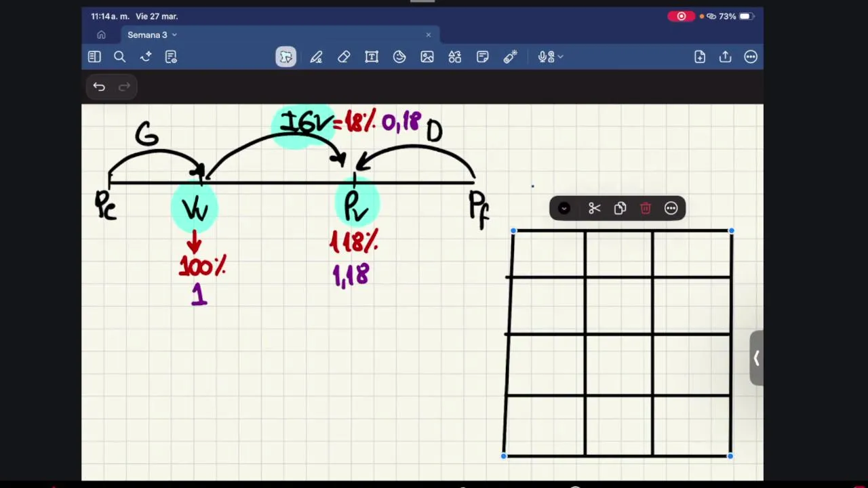Copy the selected table drawing
This screenshot has height=488, width=868.
620,209
